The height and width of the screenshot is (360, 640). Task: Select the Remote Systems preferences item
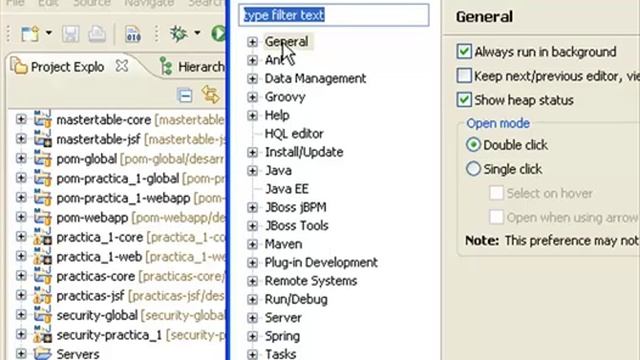[x=311, y=280]
